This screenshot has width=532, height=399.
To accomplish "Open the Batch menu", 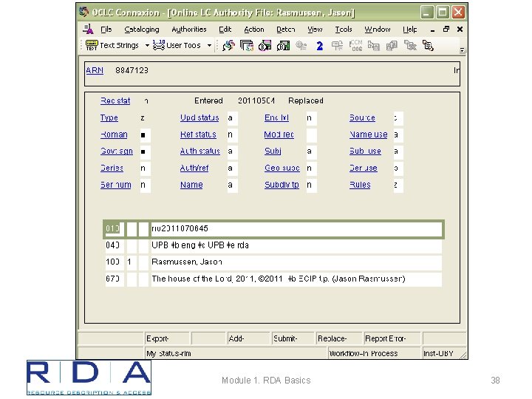I will pyautogui.click(x=286, y=30).
